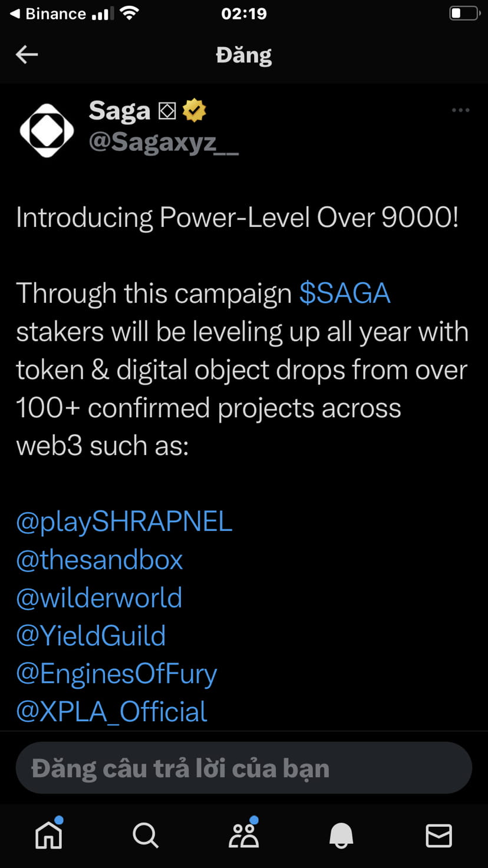Open the Direct Messages envelope icon
The width and height of the screenshot is (488, 868).
pyautogui.click(x=439, y=834)
